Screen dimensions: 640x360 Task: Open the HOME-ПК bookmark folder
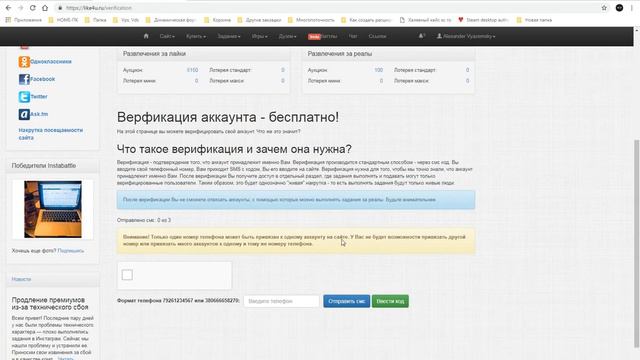[x=63, y=20]
